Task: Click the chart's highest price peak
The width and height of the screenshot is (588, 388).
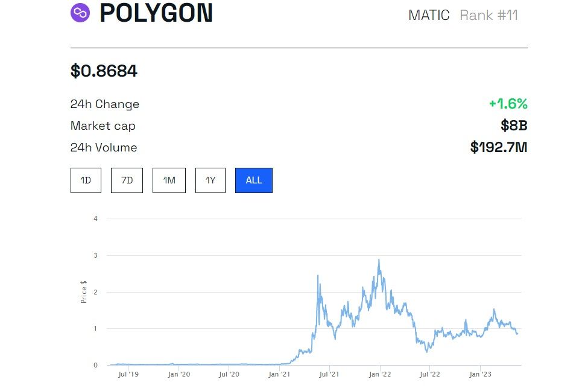Action: click(379, 260)
